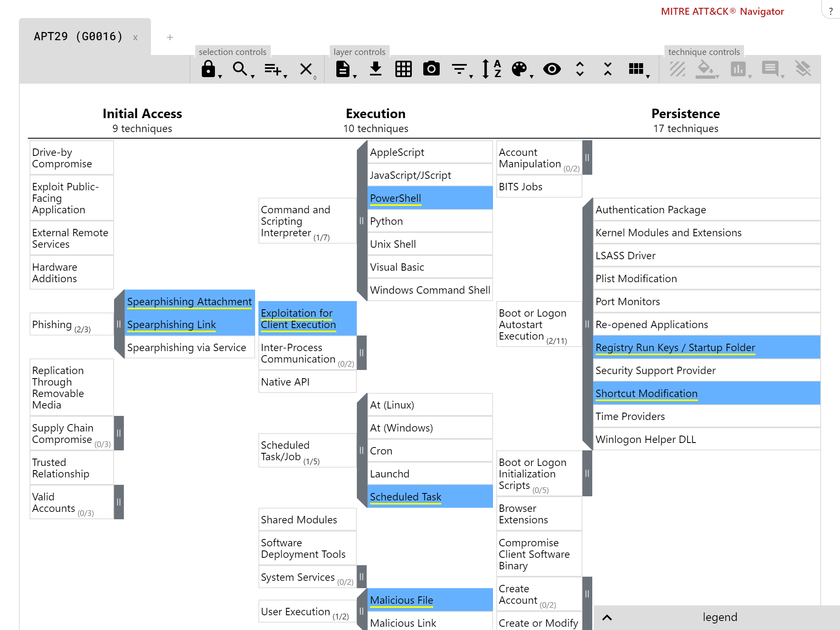
Task: Click the Execution tactic header
Action: (x=376, y=114)
